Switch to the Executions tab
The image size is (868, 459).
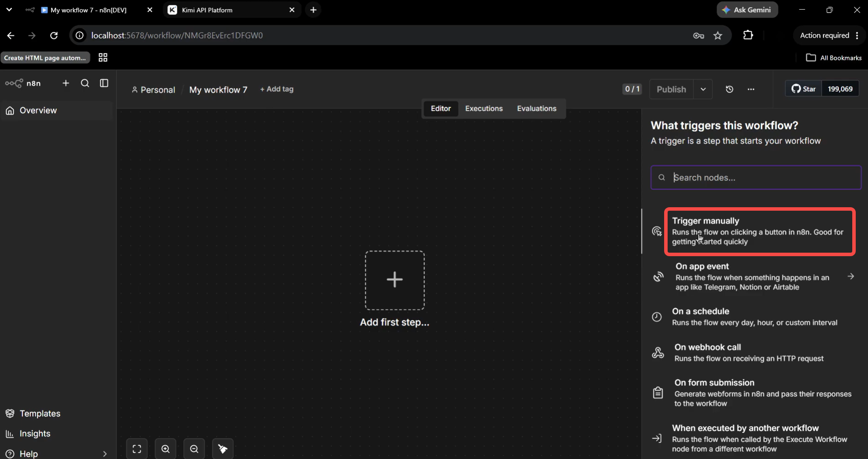(484, 108)
